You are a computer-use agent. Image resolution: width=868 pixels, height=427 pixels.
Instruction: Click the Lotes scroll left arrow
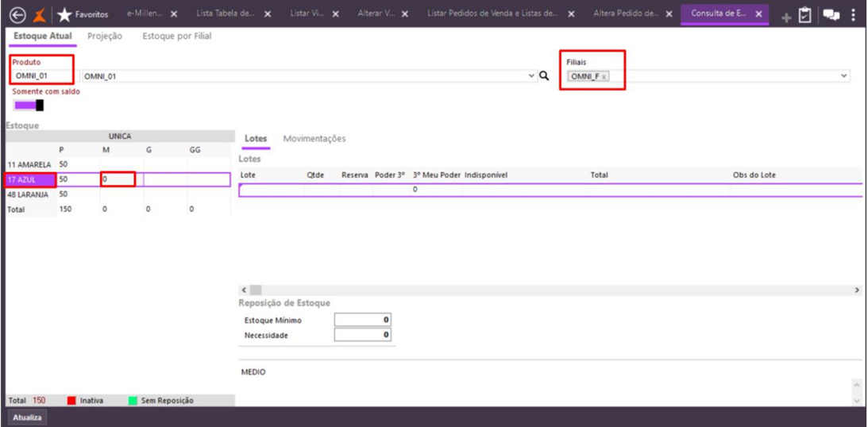click(x=244, y=290)
